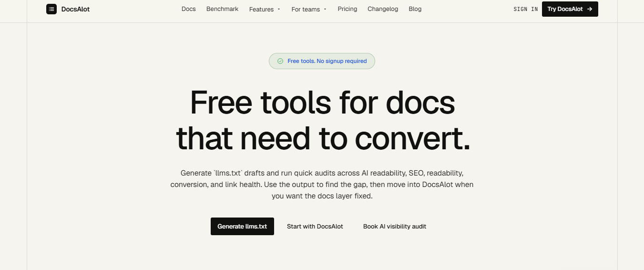Open the Docs nav link
This screenshot has width=644, height=270.
(x=189, y=9)
